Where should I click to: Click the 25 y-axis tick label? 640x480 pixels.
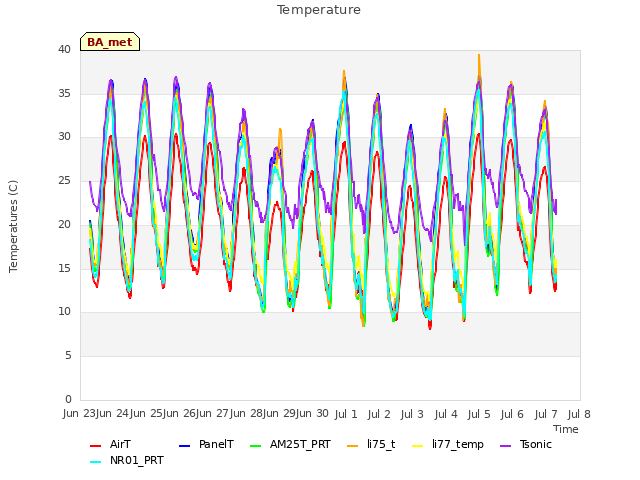click(64, 180)
